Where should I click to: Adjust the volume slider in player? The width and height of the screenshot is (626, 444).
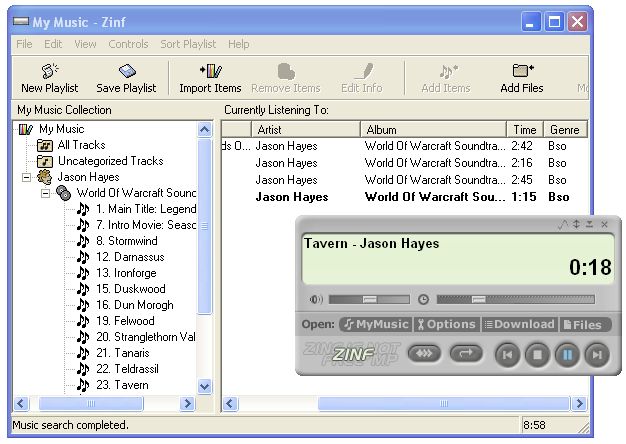369,299
